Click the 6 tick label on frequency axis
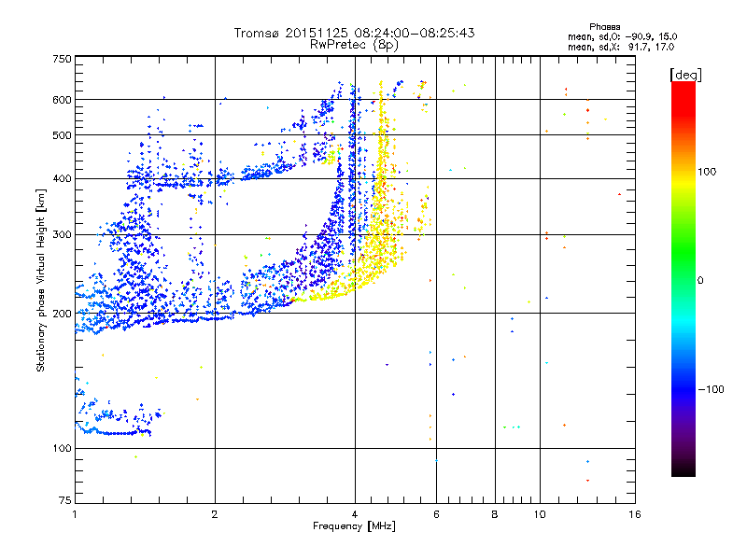The height and width of the screenshot is (560, 747). click(x=436, y=514)
